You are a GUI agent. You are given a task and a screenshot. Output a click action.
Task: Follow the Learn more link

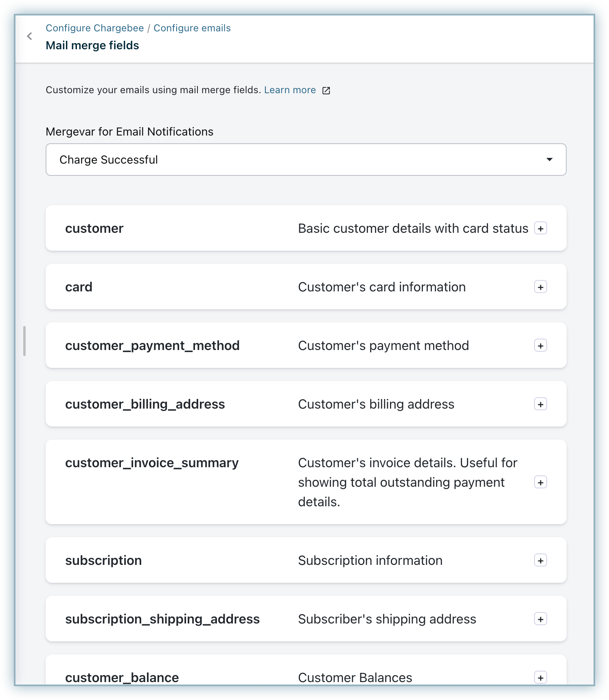point(290,90)
